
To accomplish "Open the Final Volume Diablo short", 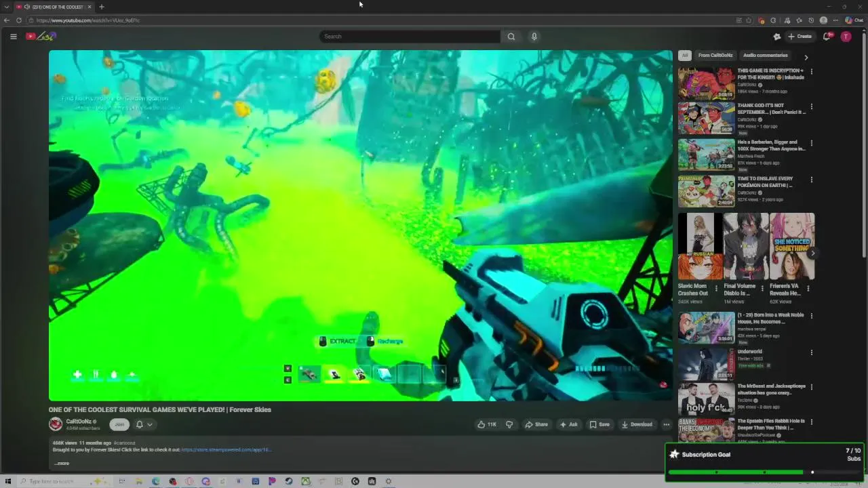I will click(745, 246).
